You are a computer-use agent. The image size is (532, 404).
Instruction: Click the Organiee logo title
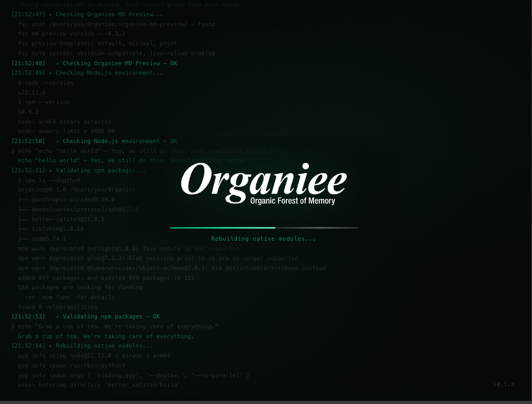[263, 180]
